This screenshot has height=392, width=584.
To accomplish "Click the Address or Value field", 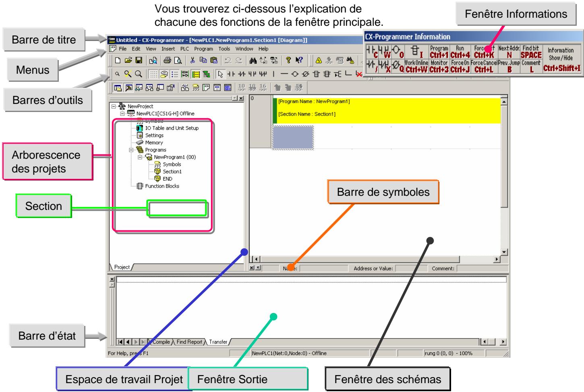I will (x=412, y=268).
